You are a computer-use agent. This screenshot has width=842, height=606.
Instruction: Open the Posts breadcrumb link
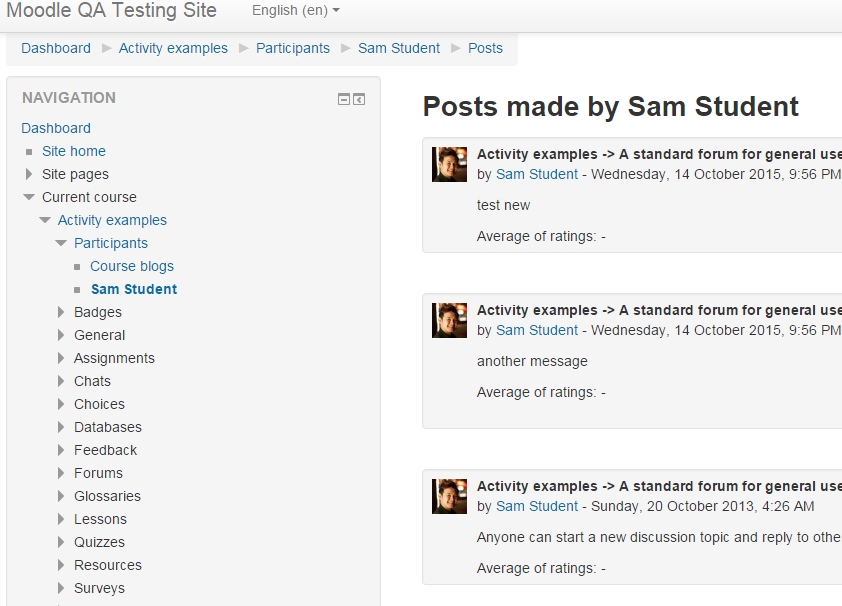pyautogui.click(x=485, y=48)
